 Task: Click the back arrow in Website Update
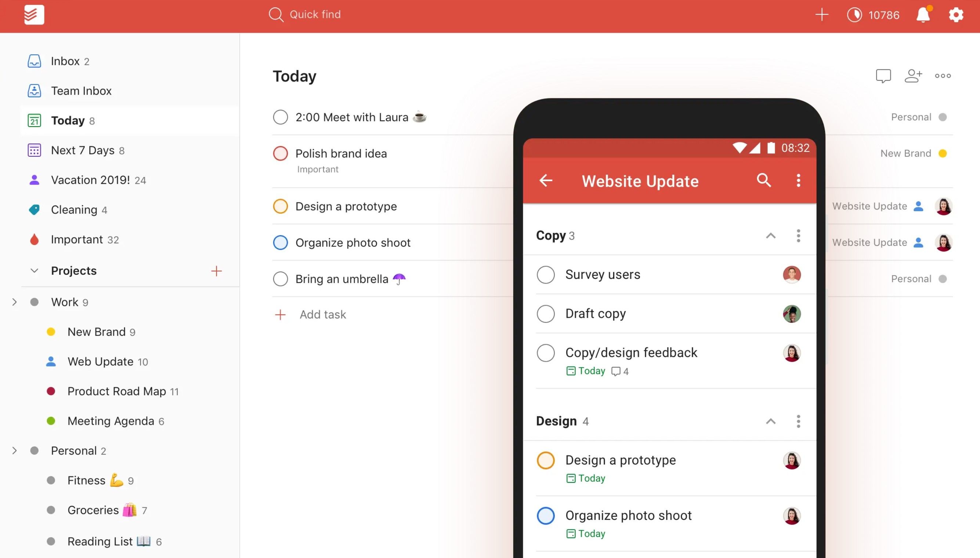(545, 181)
